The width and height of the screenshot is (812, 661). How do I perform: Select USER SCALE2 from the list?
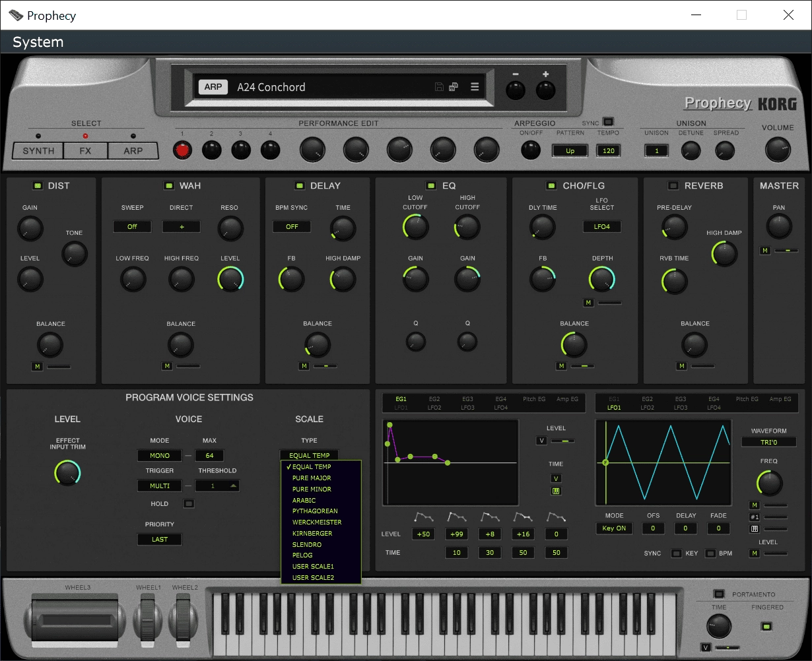(x=321, y=578)
